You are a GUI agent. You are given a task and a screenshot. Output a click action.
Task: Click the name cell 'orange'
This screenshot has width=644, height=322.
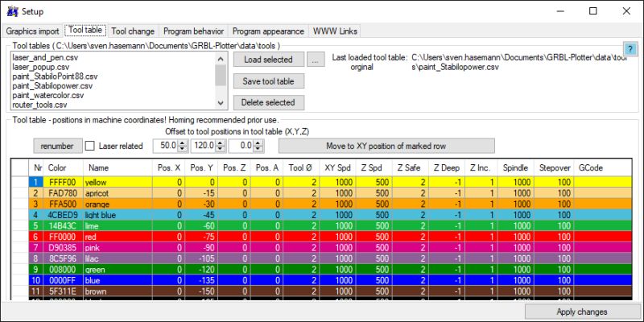[x=118, y=204]
